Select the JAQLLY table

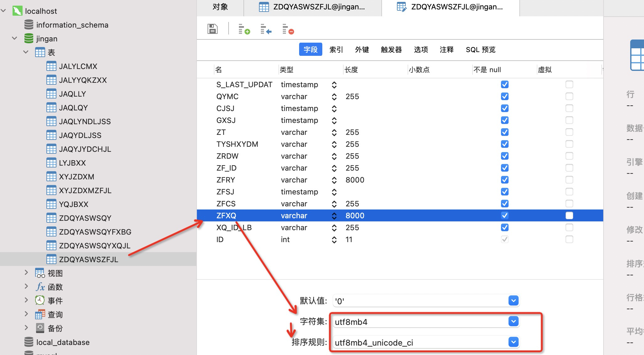pyautogui.click(x=72, y=94)
